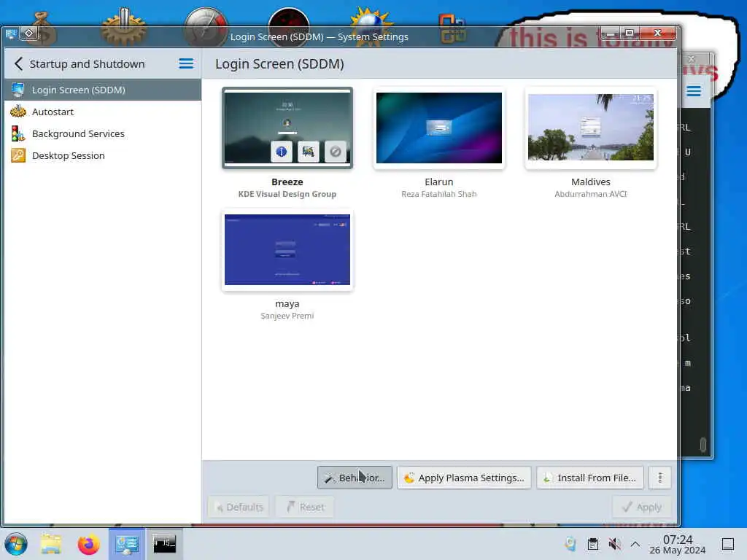This screenshot has width=747, height=560.
Task: Open the clipboard tray icon
Action: point(592,544)
